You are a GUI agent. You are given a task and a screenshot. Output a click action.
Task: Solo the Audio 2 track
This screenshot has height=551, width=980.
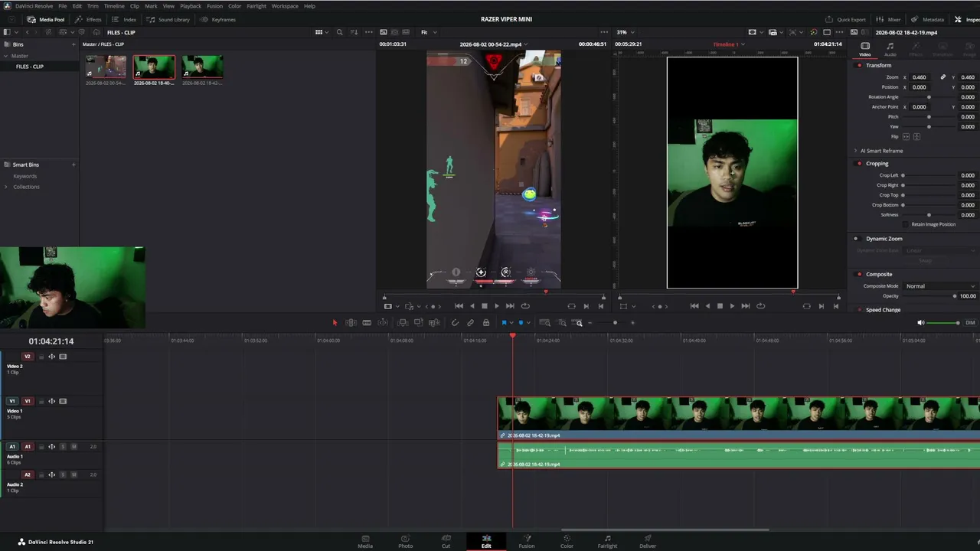pyautogui.click(x=63, y=474)
